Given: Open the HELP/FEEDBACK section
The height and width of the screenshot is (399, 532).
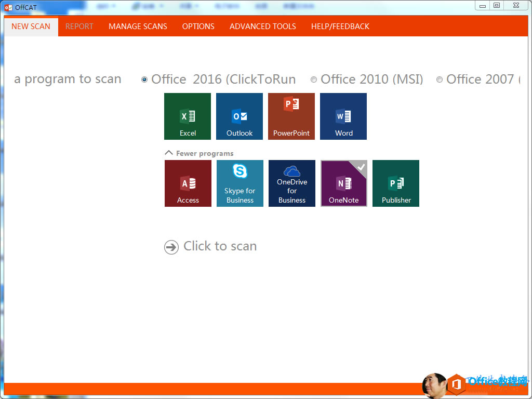Looking at the screenshot, I should pos(340,26).
